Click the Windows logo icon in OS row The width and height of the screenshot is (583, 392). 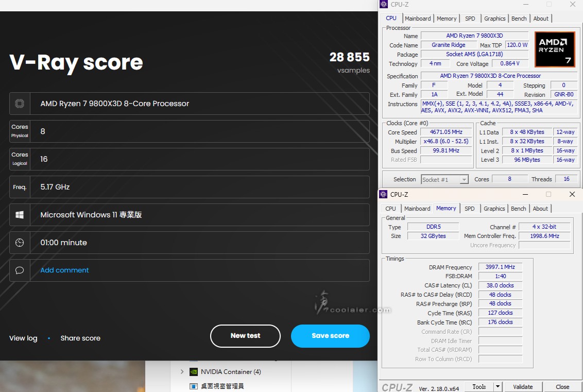20,215
